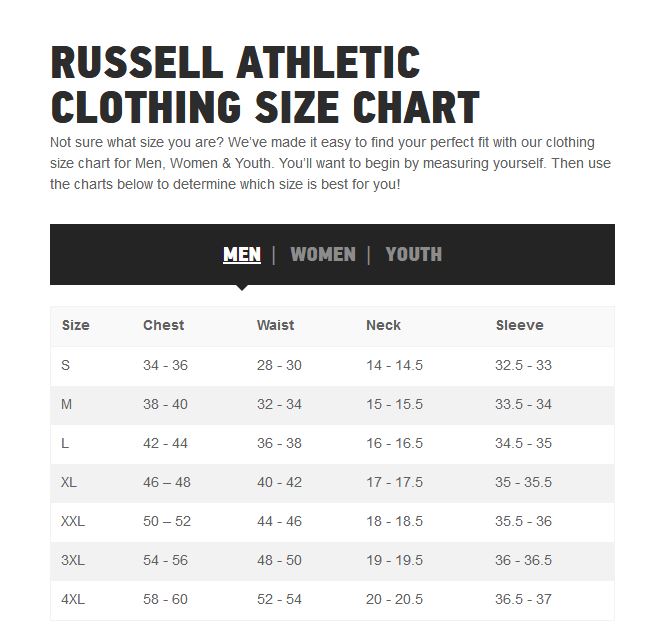Select the L size row label
Image resolution: width=672 pixels, height=631 pixels.
65,443
